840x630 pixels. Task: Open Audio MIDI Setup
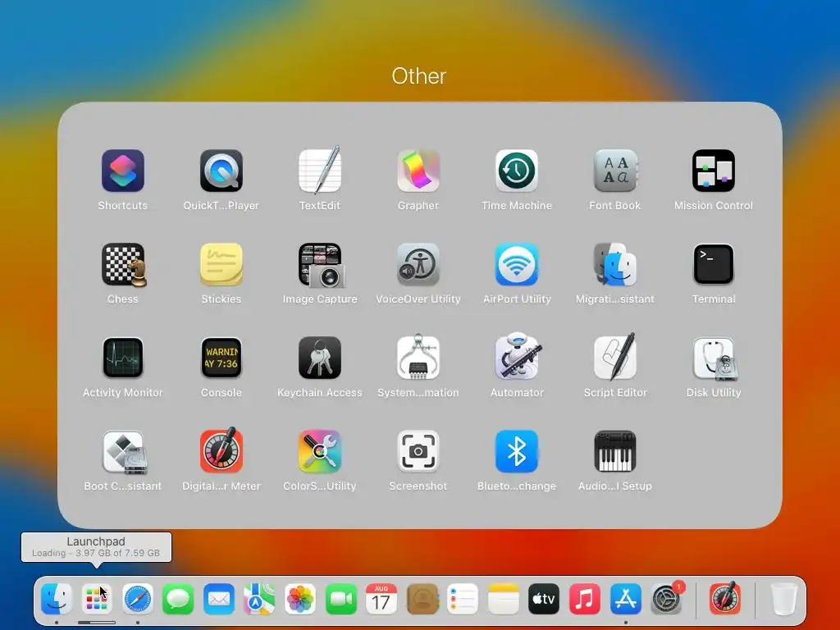pyautogui.click(x=615, y=452)
